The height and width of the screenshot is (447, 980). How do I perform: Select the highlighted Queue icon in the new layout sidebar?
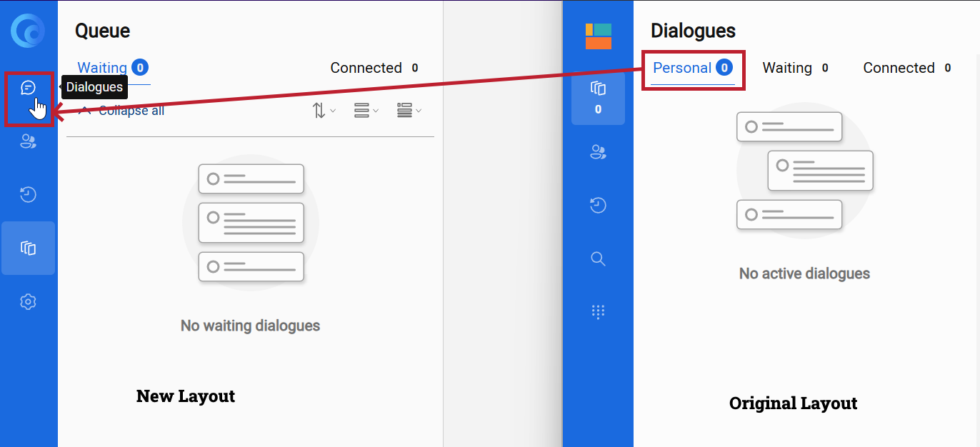(x=28, y=248)
